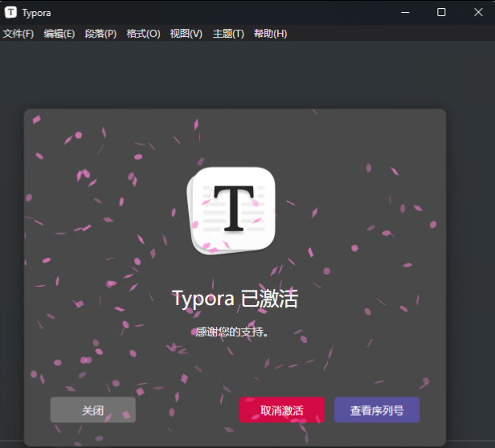The width and height of the screenshot is (495, 448).
Task: Click the purple 查看序列号 button
Action: (x=377, y=410)
